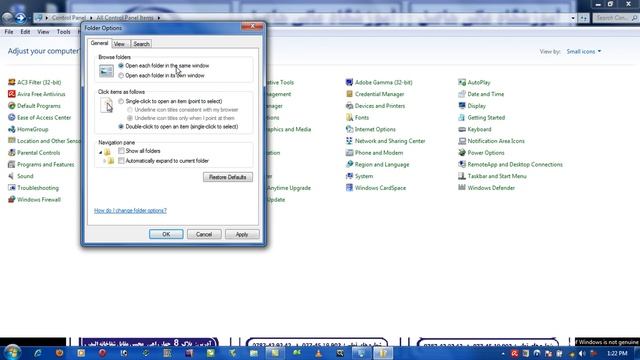Open the Tools menu
The image size is (640, 360).
63,32
